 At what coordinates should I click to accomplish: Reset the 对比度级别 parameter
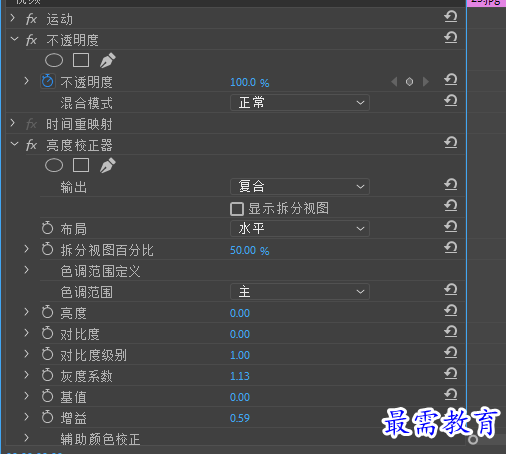451,352
